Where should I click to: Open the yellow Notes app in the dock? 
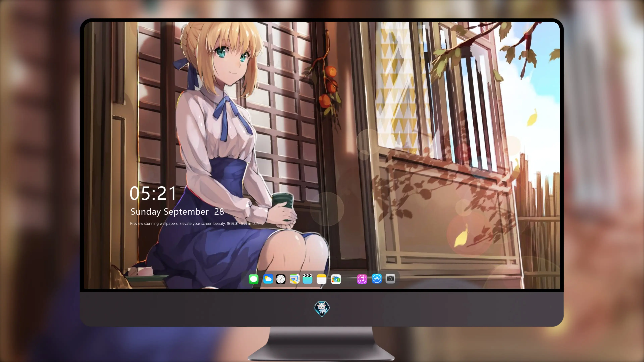[321, 279]
